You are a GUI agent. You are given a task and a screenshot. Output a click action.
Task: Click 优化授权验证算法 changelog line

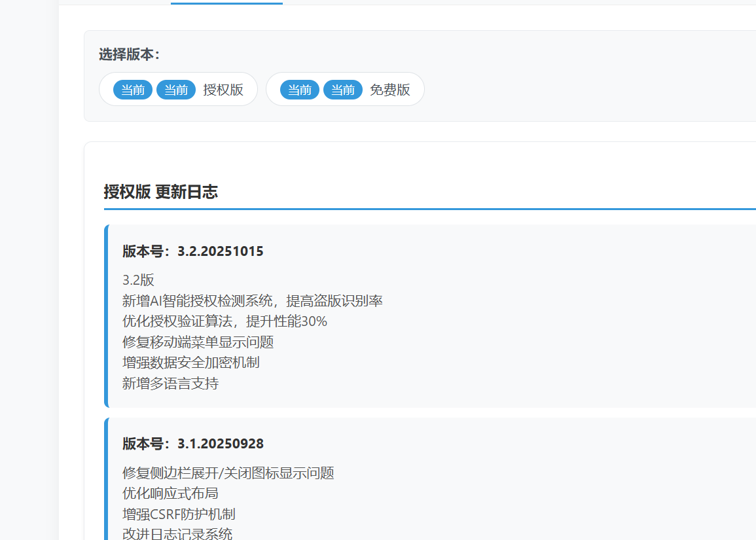click(x=225, y=321)
